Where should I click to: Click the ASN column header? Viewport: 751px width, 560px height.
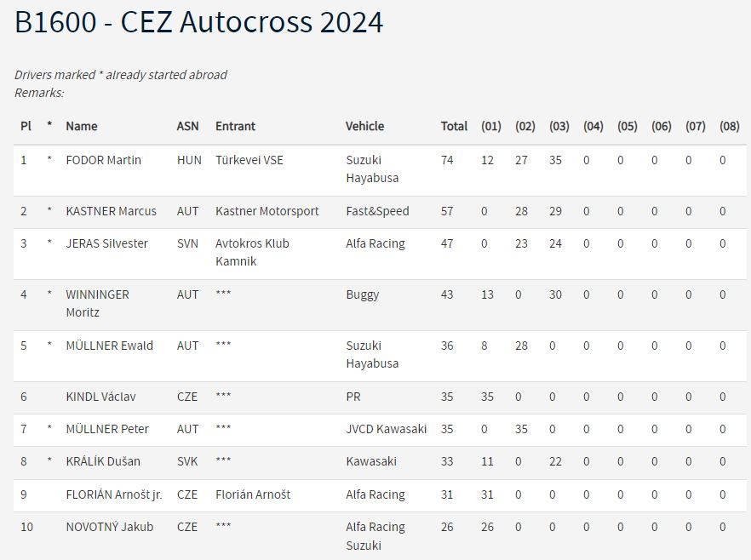pos(187,126)
